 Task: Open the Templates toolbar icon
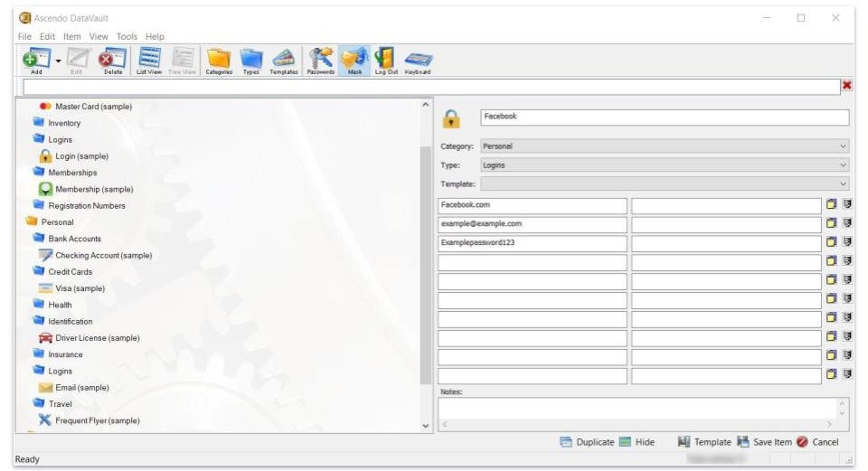[283, 61]
